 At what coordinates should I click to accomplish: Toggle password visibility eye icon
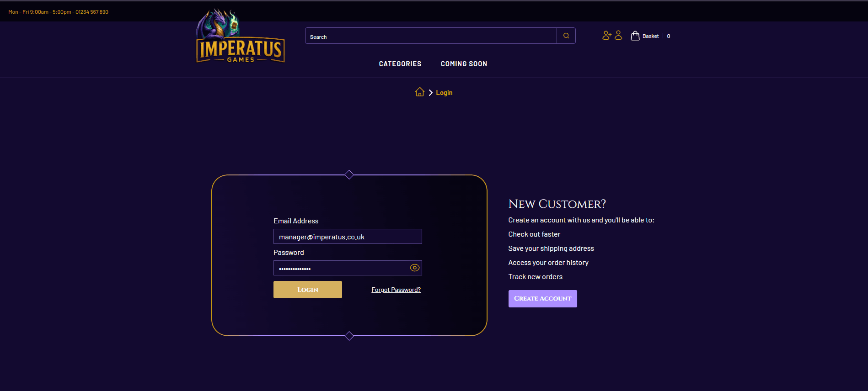point(415,268)
